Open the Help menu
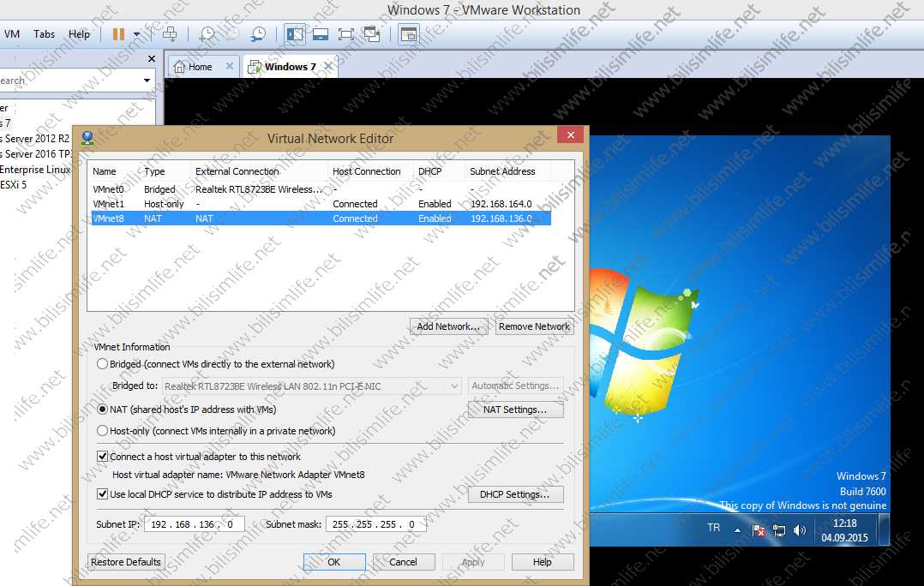Screen dimensions: 924x586 coord(79,34)
